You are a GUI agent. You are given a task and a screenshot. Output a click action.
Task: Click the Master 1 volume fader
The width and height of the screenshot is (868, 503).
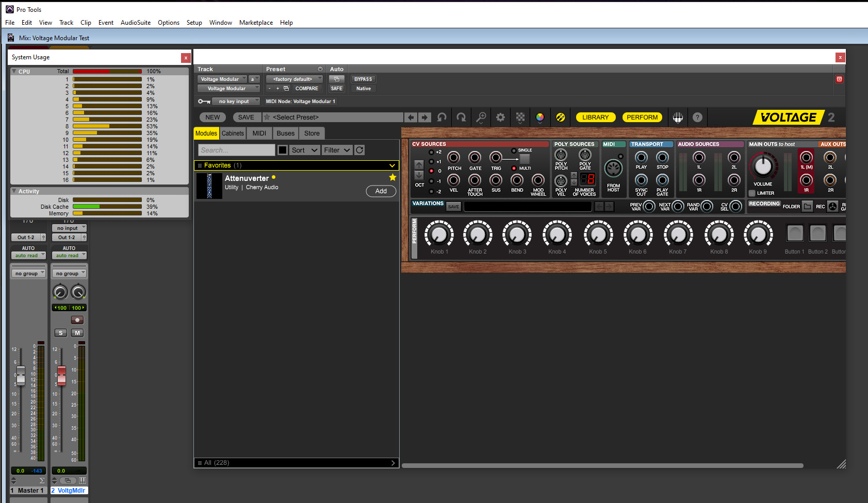(21, 375)
